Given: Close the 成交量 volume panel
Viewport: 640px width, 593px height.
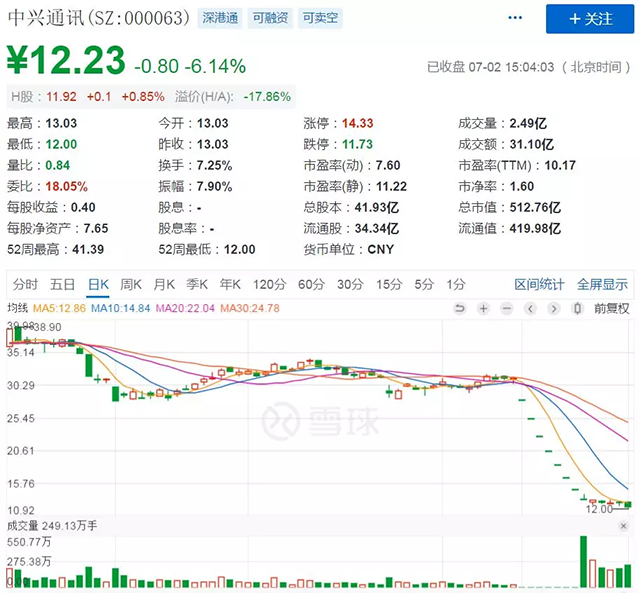Looking at the screenshot, I should [623, 526].
